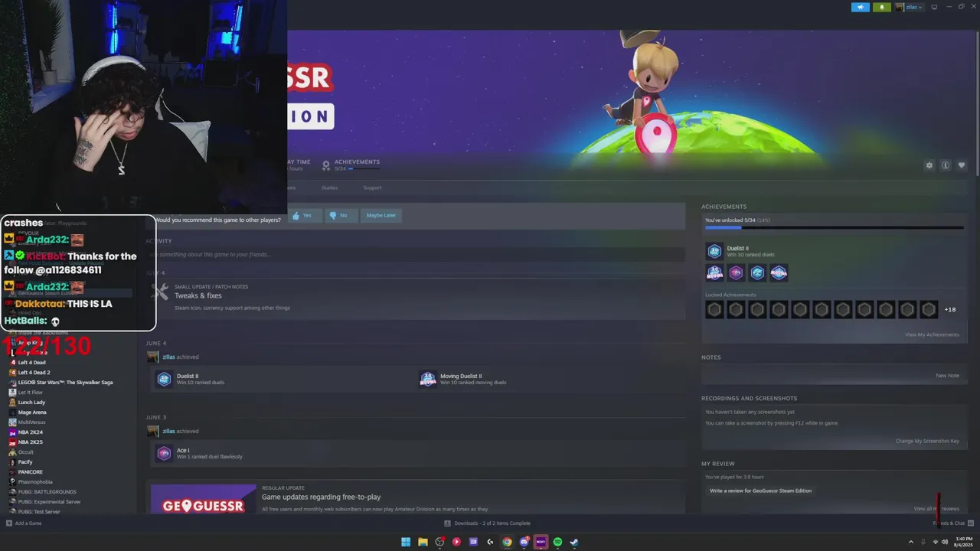Open Change My Screenshot Key link
This screenshot has height=551, width=980.
point(927,441)
